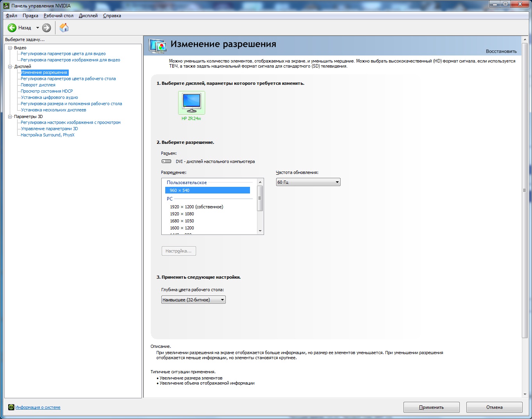Click the Отмена button
Screen dimensions: 532x419
pos(494,407)
